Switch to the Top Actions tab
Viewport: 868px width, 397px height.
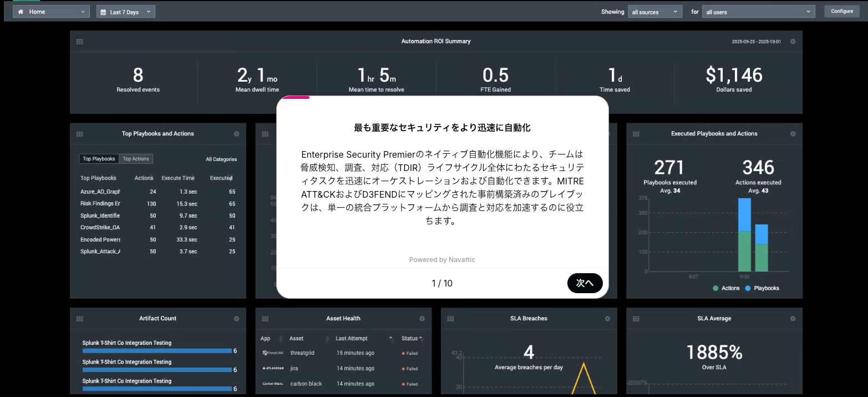136,159
